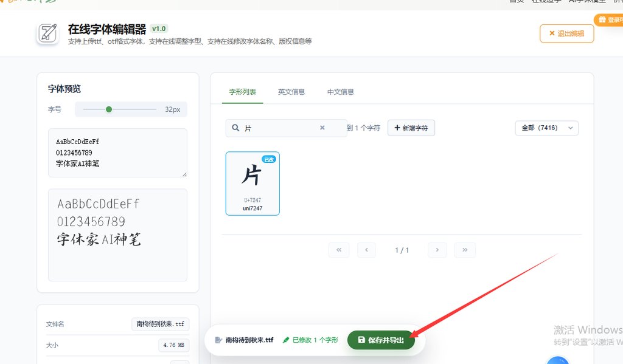Click the plus icon on 新增字符 button
The width and height of the screenshot is (623, 364).
pos(398,128)
